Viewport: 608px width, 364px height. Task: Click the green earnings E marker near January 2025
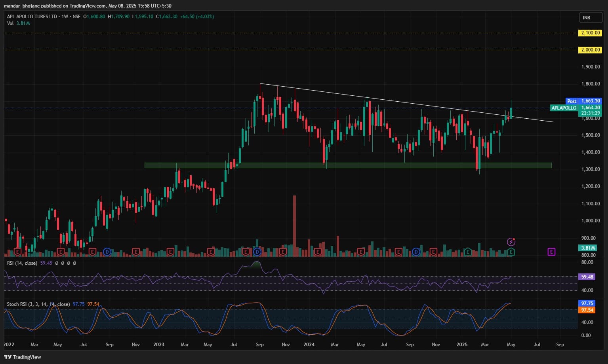[x=468, y=252]
